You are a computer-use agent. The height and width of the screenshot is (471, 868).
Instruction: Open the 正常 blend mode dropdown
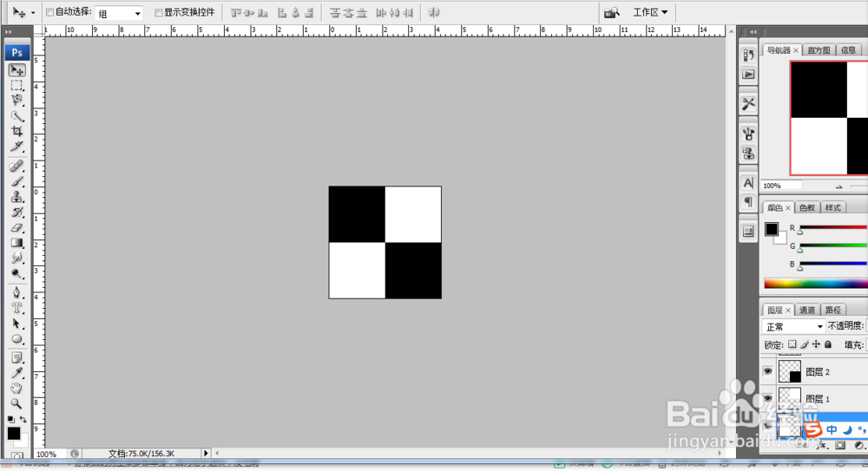[794, 326]
